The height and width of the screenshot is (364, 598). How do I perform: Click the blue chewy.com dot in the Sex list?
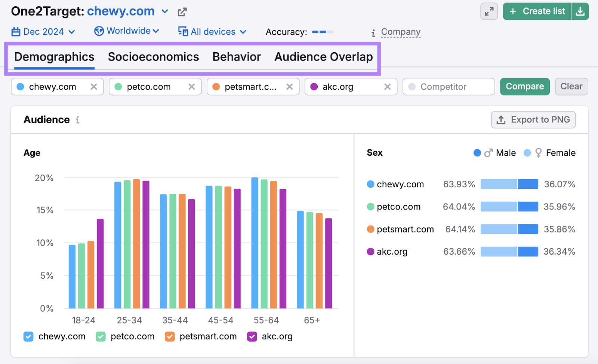(370, 184)
